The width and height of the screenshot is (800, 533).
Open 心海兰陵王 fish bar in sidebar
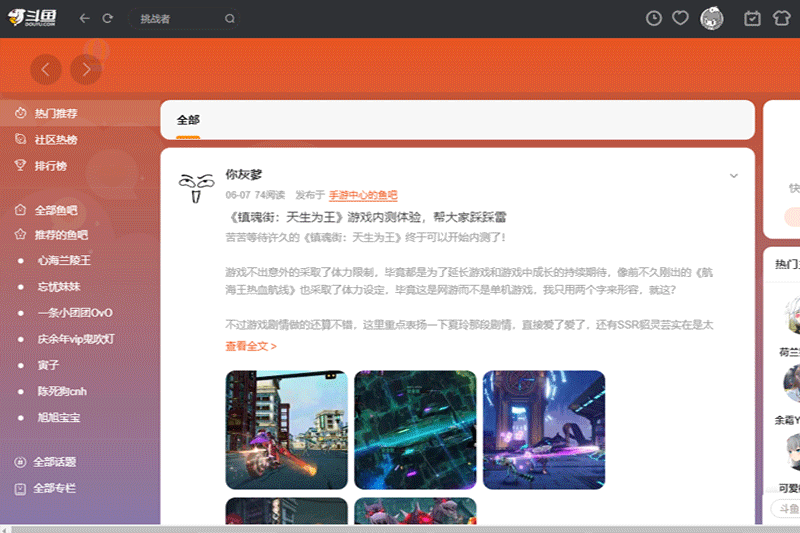click(64, 260)
